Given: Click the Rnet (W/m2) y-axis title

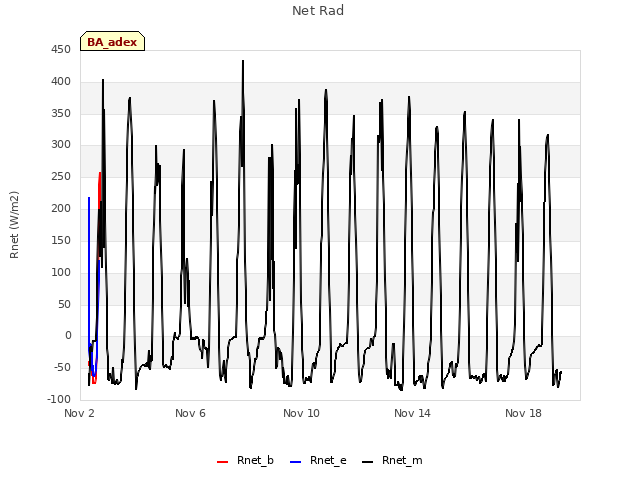Looking at the screenshot, I should [x=14, y=225].
